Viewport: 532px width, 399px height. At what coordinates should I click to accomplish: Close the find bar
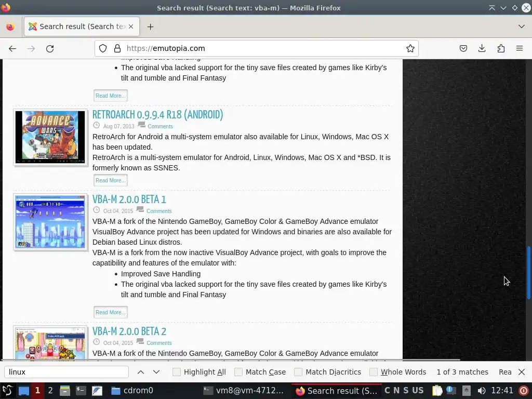click(x=522, y=372)
